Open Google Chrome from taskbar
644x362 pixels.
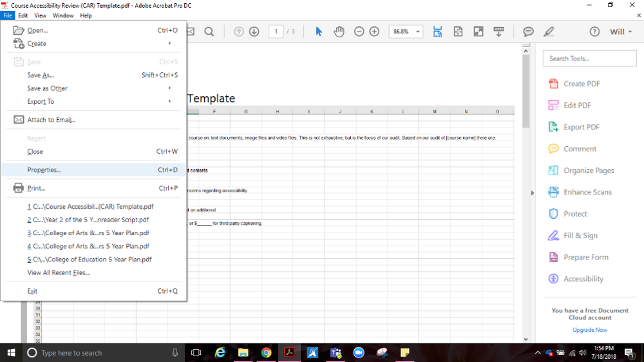(266, 353)
